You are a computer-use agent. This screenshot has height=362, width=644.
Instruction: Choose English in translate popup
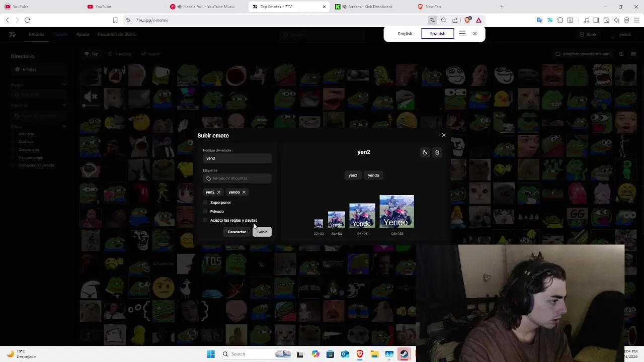pyautogui.click(x=405, y=34)
